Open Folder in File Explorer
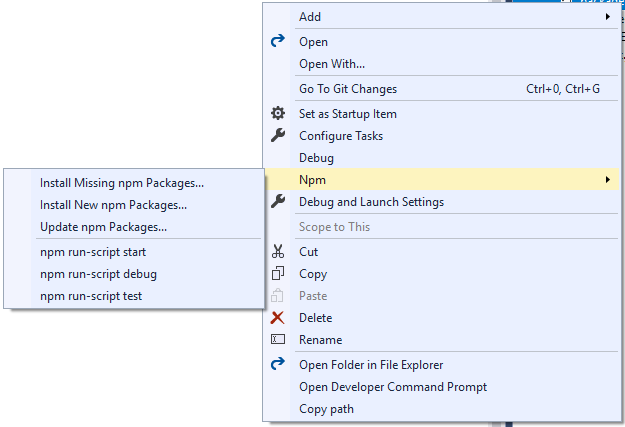 [441, 365]
